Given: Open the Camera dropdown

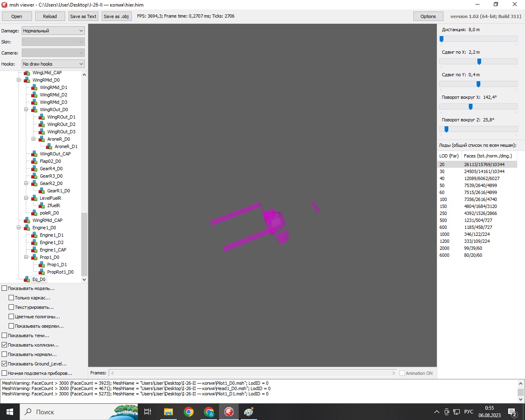Looking at the screenshot, I should (53, 53).
